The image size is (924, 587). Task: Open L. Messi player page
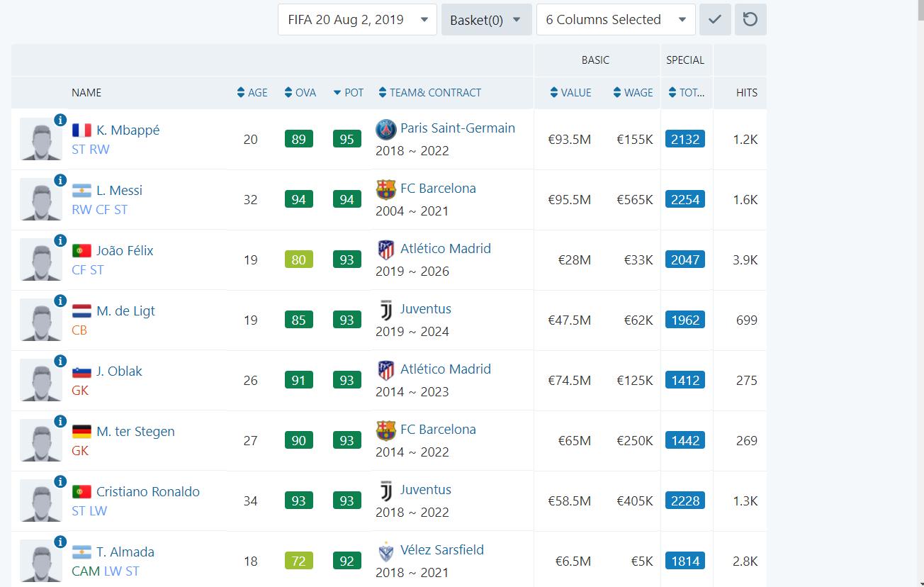click(x=119, y=191)
